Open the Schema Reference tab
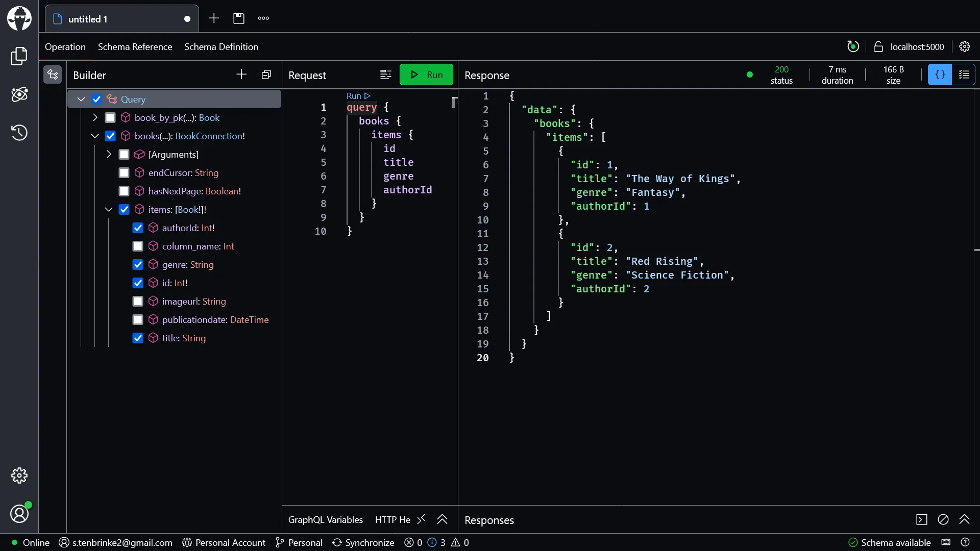Screen dimensions: 980x551 click(135, 46)
